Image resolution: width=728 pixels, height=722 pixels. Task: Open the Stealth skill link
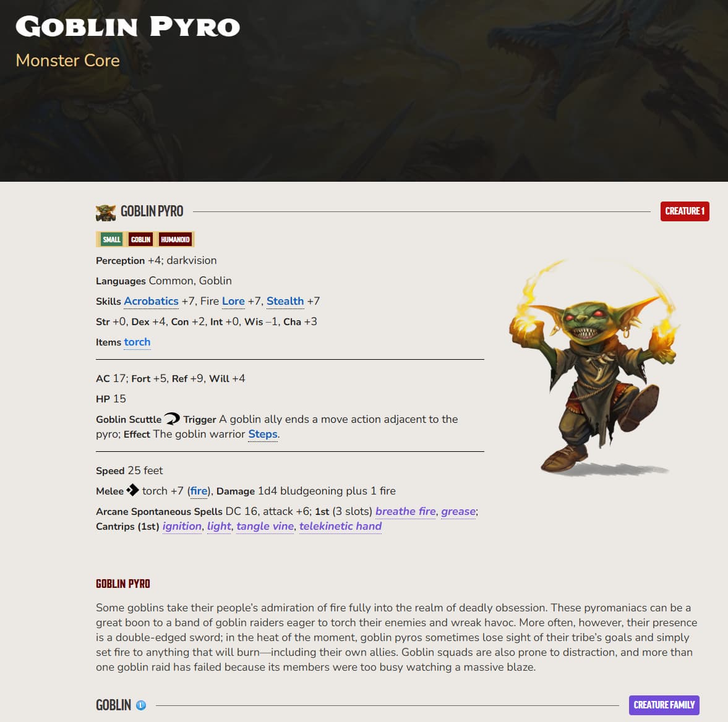point(285,301)
